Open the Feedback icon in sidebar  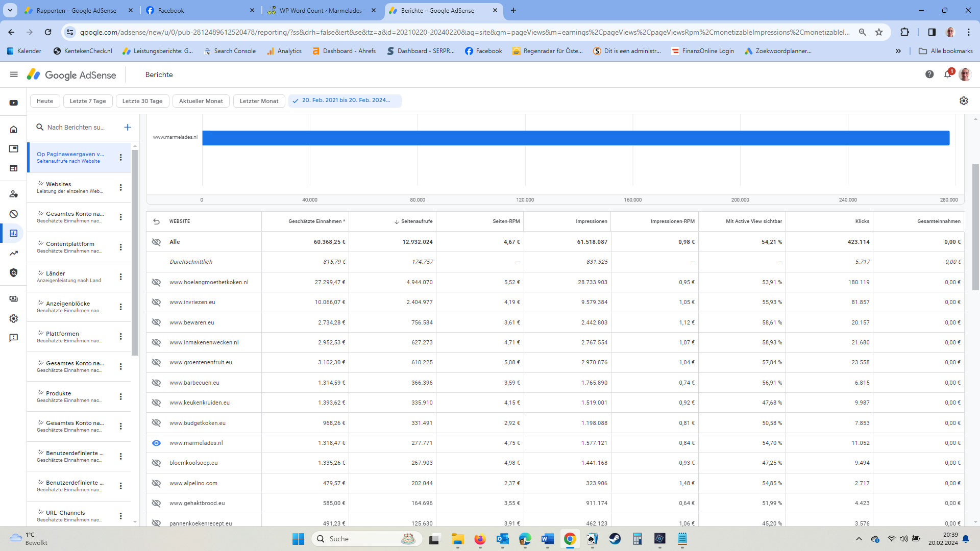pyautogui.click(x=14, y=338)
